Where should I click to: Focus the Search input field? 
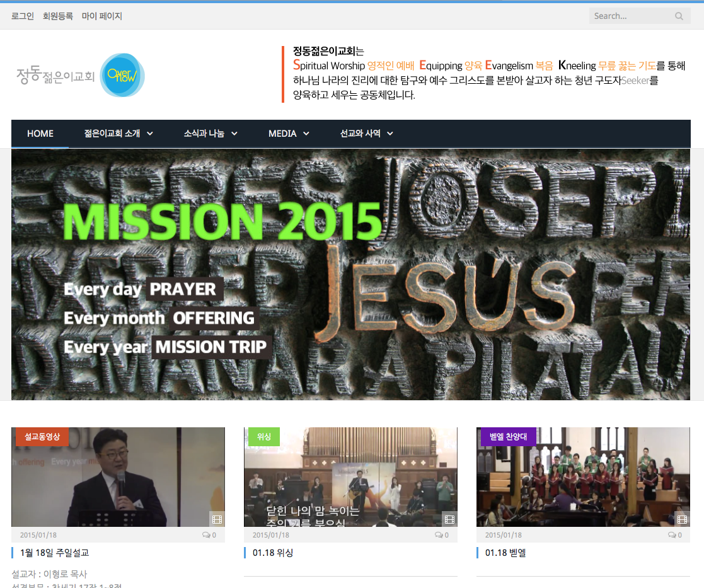click(632, 16)
